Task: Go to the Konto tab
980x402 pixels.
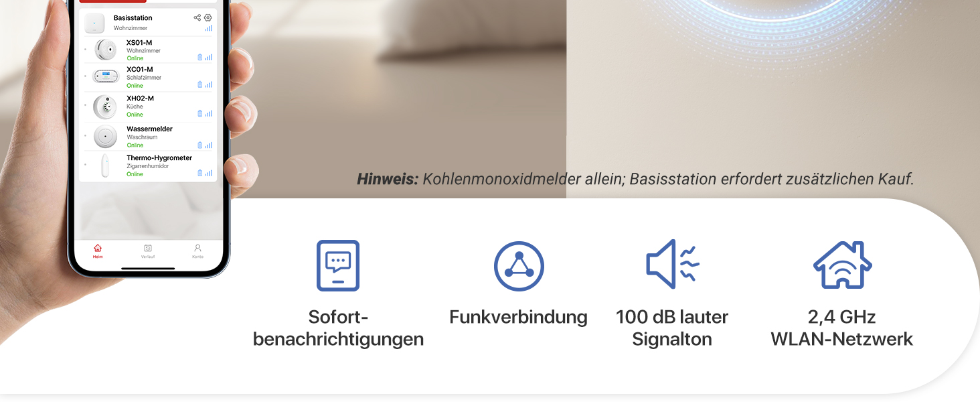Action: tap(197, 251)
